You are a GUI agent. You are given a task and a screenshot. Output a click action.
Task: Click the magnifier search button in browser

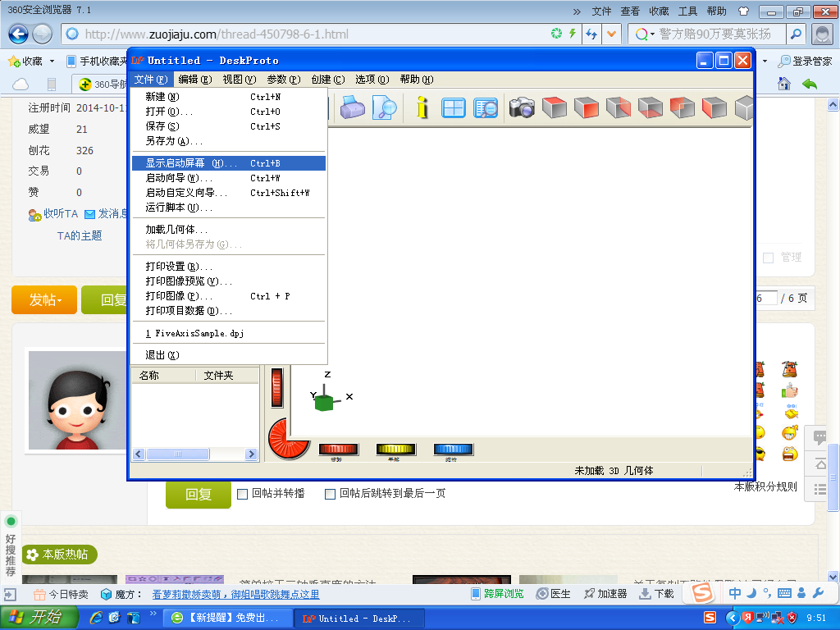pos(796,34)
